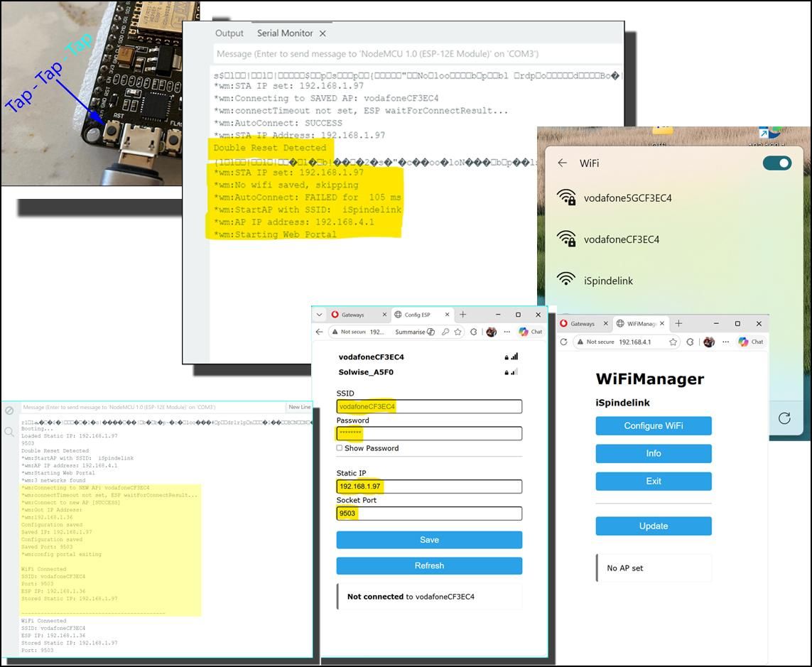Tick the Show Password checkbox
812x667 pixels.
pos(340,448)
